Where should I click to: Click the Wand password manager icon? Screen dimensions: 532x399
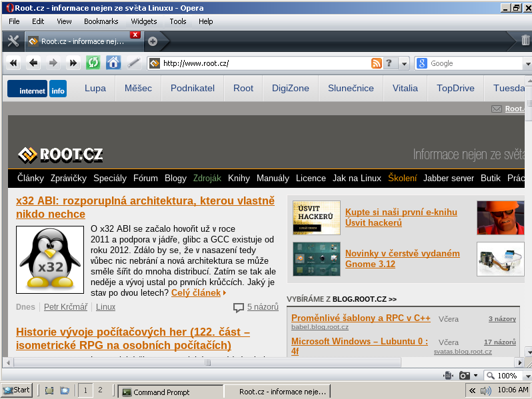[x=134, y=63]
